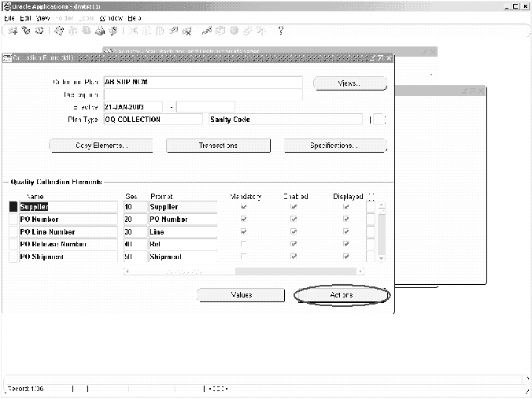This screenshot has height=399, width=532.
Task: Toggle Mandatory checkbox for PO Number row
Action: pos(243,220)
